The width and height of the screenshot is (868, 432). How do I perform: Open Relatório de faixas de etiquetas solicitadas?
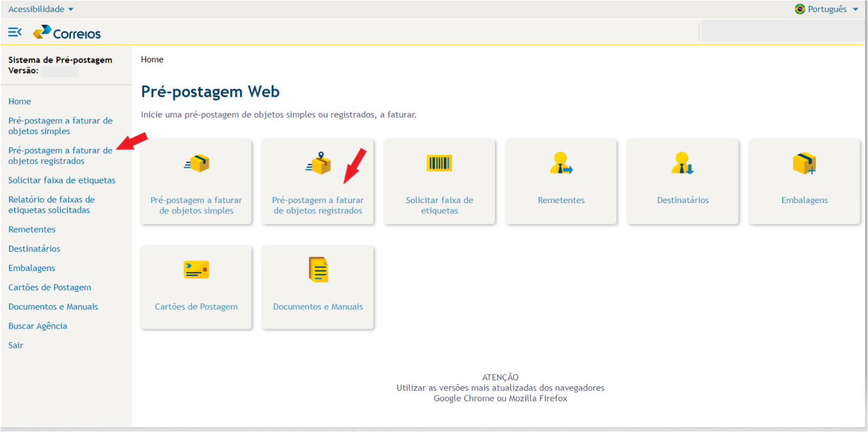[x=52, y=205]
